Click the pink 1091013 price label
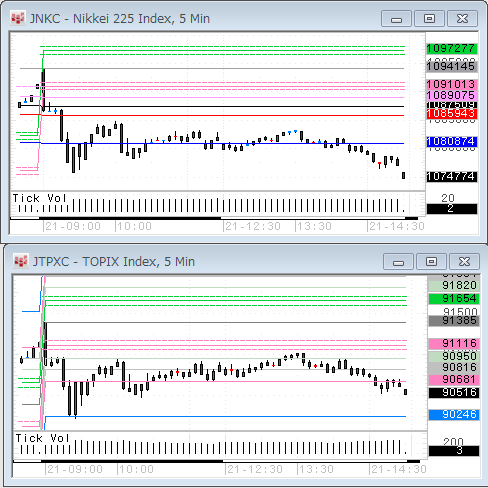 point(452,84)
